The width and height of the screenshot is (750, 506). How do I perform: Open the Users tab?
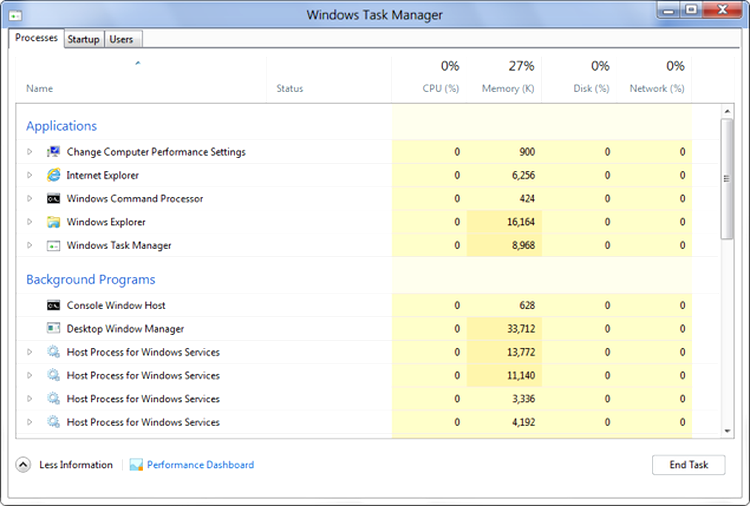(121, 39)
